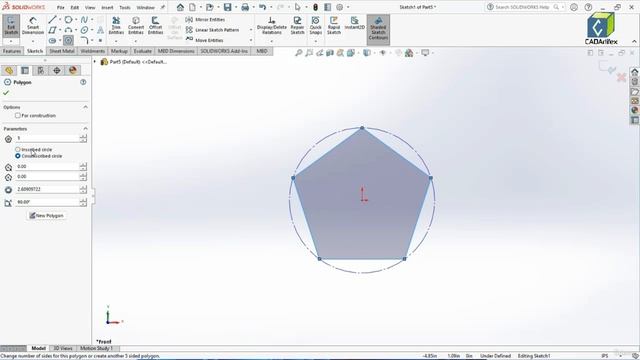This screenshot has height=360, width=640.
Task: Collapse the Options section
Action: click(x=85, y=107)
